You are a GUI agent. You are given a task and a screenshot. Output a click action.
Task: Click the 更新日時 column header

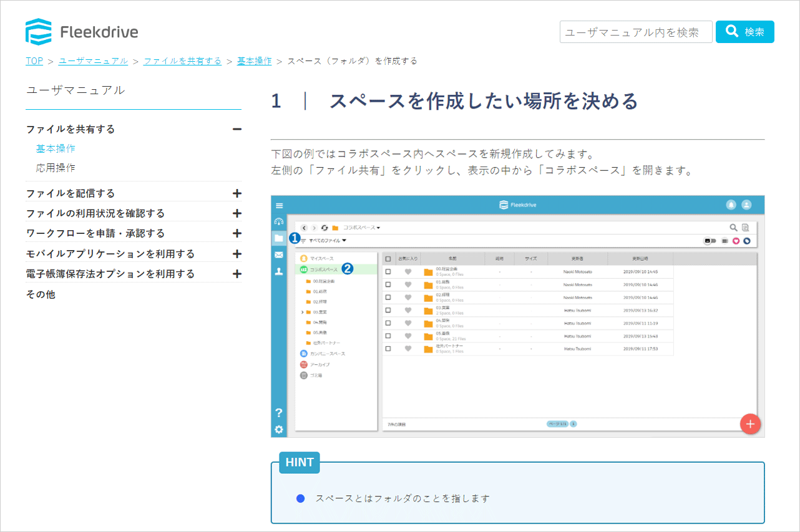(x=640, y=258)
